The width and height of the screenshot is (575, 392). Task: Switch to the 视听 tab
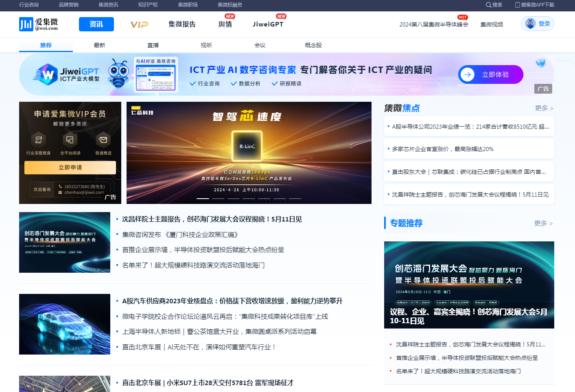[x=206, y=45]
